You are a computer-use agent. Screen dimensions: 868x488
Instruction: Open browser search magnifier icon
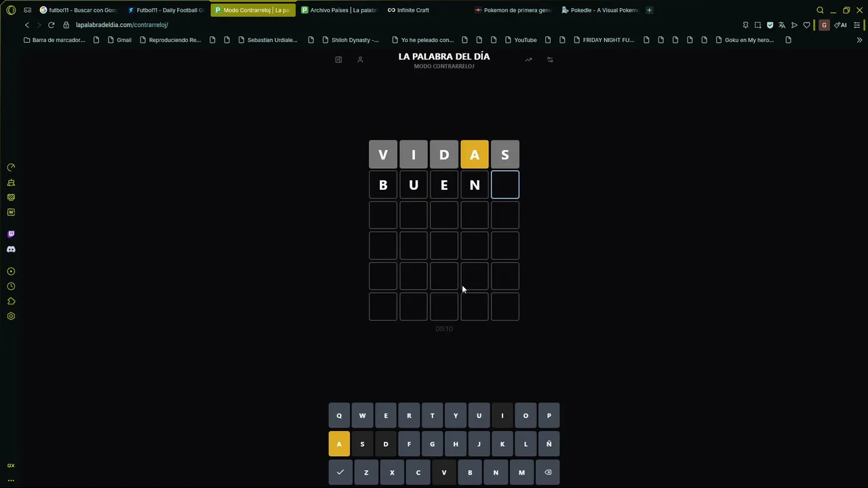click(x=820, y=10)
